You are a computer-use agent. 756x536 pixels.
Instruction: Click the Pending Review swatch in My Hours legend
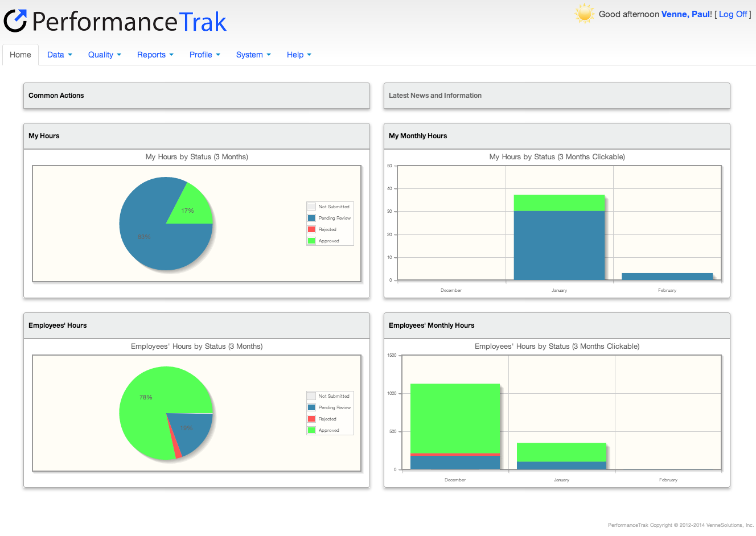311,218
